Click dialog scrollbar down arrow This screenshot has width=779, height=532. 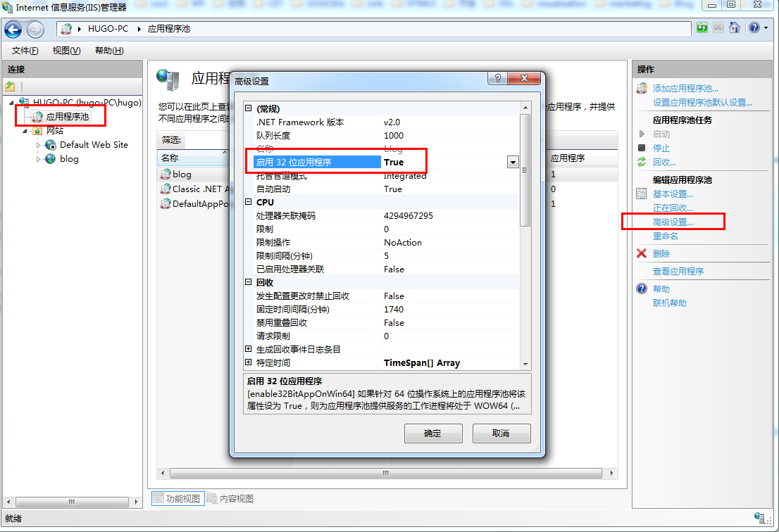pos(525,365)
